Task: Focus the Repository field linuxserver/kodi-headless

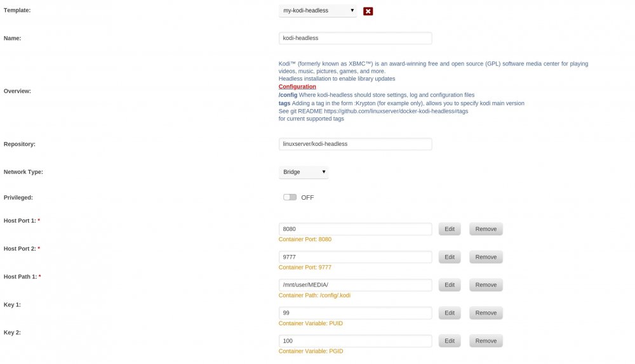Action: point(355,144)
